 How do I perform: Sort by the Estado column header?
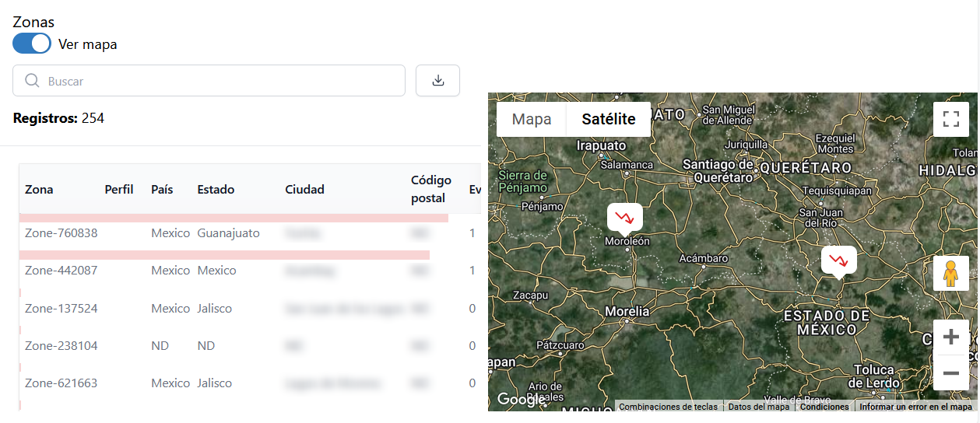pos(216,190)
